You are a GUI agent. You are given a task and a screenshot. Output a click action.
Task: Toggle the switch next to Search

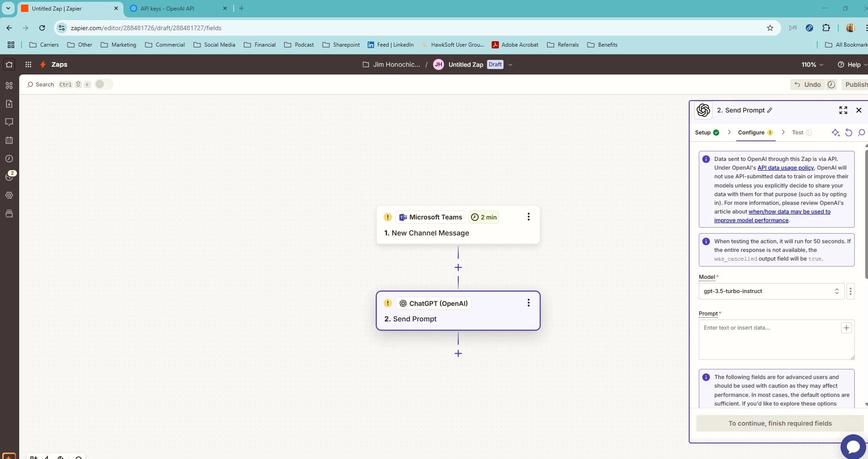103,84
